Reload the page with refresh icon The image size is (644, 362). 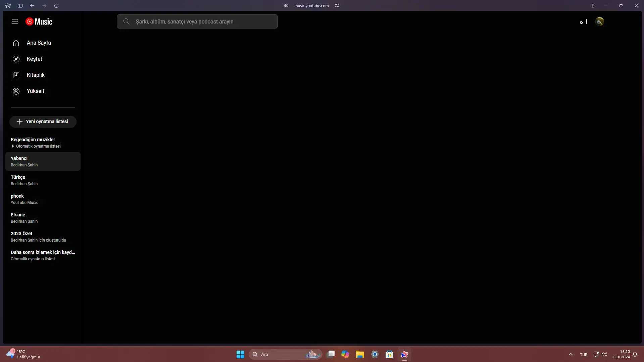tap(56, 5)
